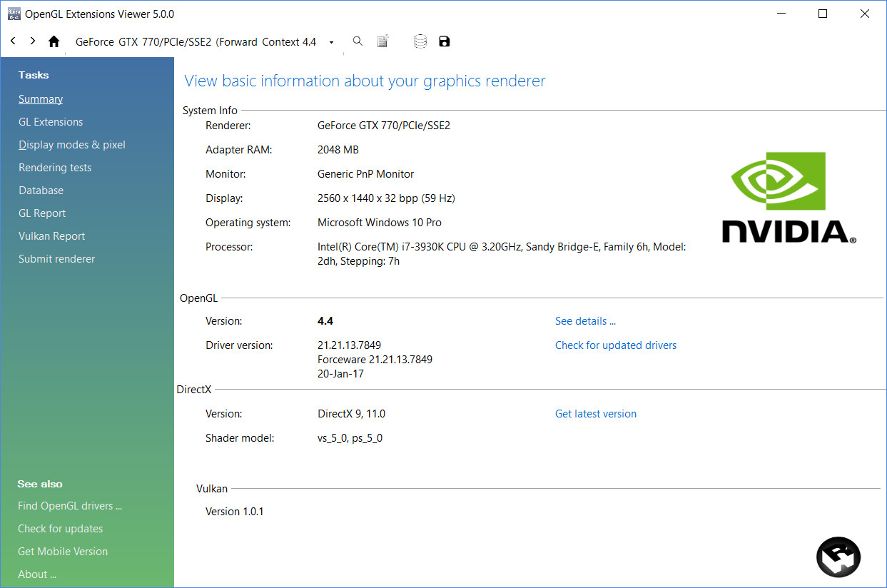Click DirectX 9, 11.0 version value

(351, 414)
